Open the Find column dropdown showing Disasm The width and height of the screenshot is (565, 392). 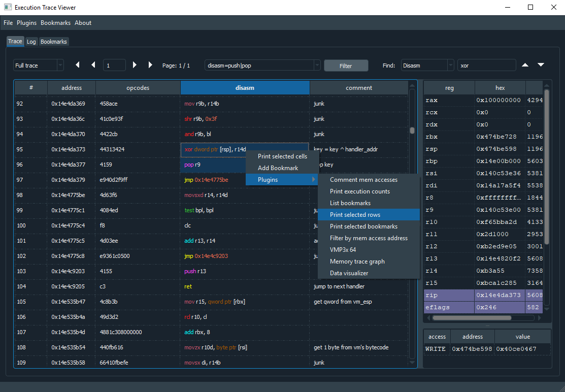427,65
